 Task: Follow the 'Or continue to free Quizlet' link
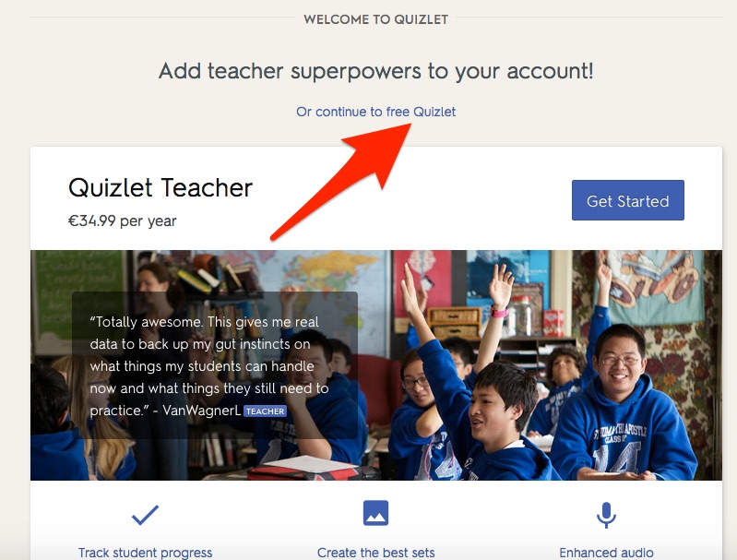(x=375, y=112)
